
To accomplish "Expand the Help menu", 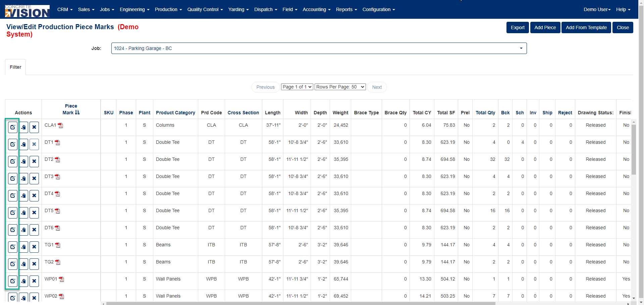I will [623, 9].
